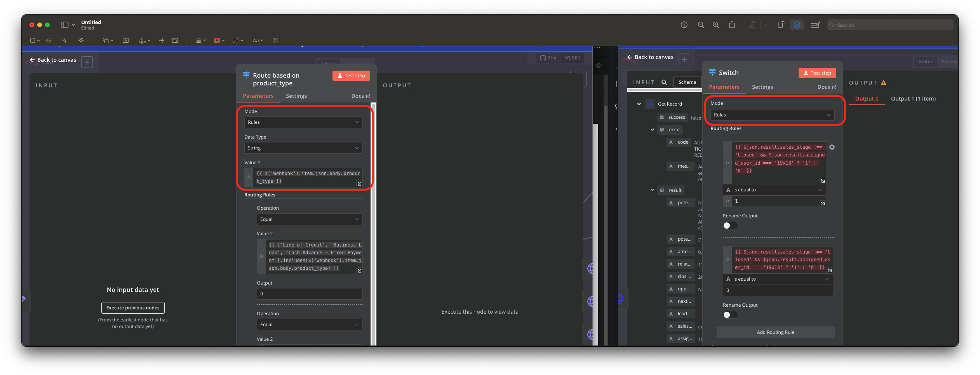Screen dimensions: 980x375
Task: Open the second Operation Equal dropdown
Action: pyautogui.click(x=310, y=325)
